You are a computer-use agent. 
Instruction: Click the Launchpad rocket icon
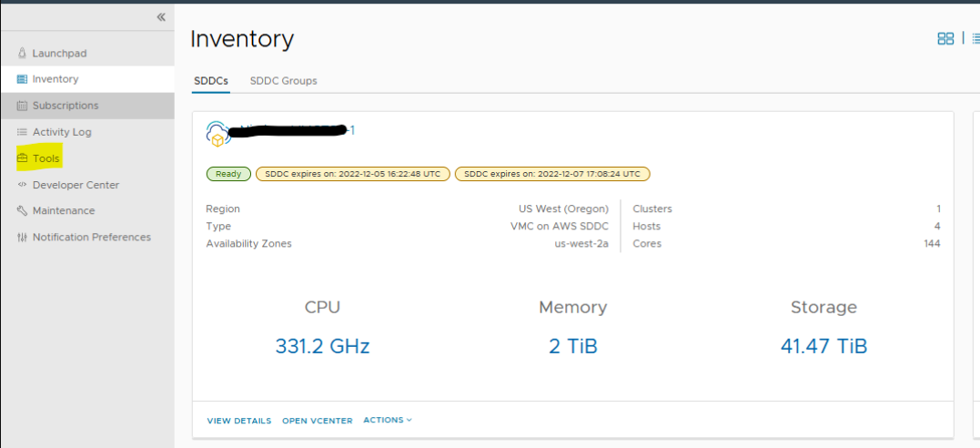point(22,54)
